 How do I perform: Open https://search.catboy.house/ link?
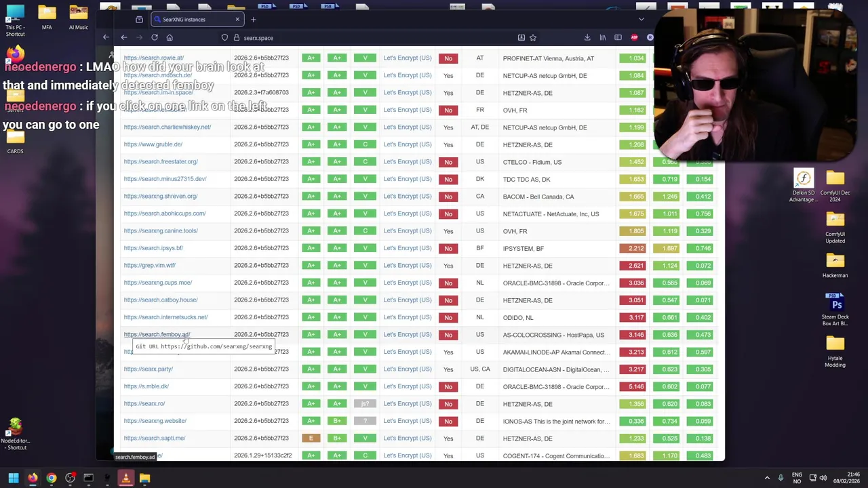pyautogui.click(x=161, y=300)
